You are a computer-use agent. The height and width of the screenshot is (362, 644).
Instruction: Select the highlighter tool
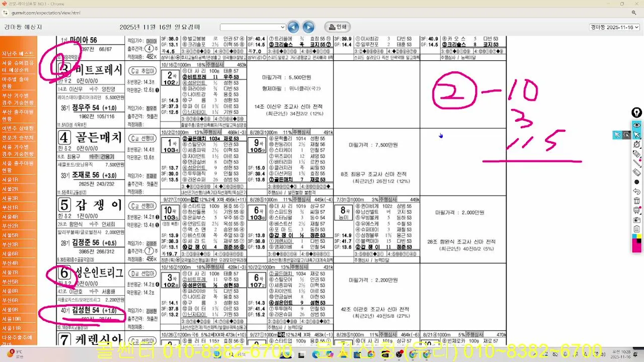click(637, 154)
